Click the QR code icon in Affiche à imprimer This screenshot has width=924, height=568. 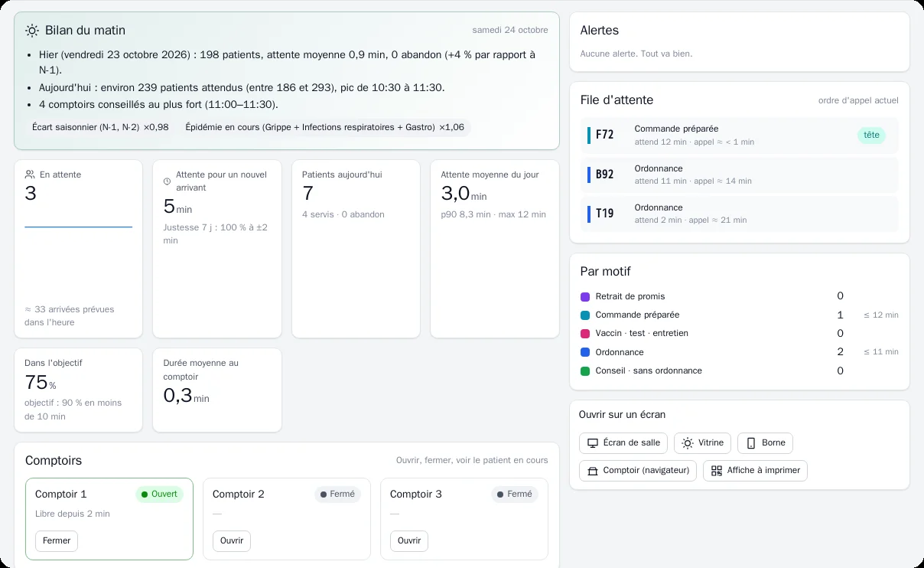(x=717, y=471)
